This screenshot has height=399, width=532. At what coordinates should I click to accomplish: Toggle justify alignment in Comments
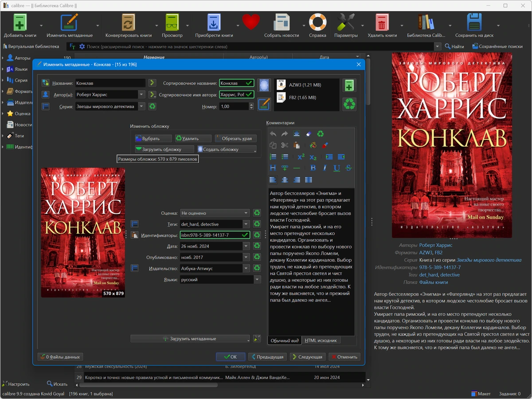tap(309, 179)
